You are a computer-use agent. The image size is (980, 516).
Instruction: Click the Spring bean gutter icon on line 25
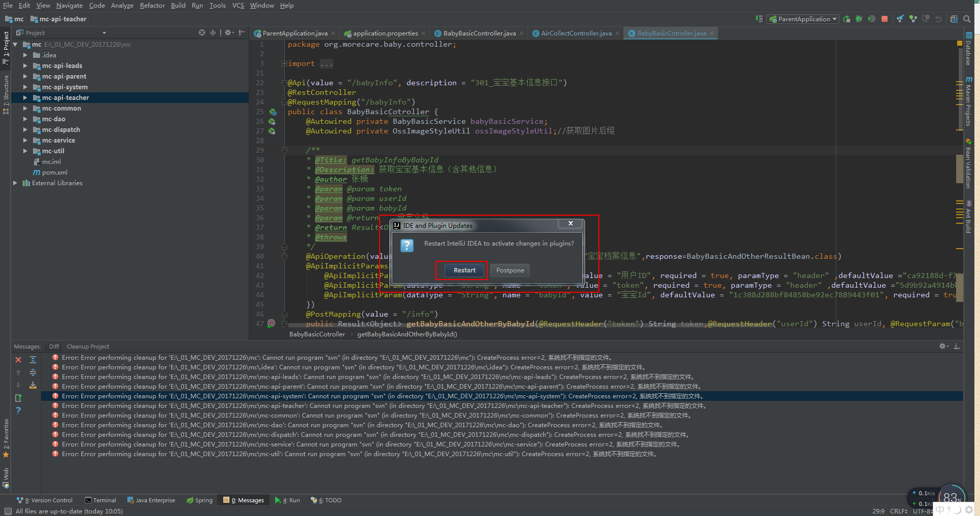click(x=273, y=112)
